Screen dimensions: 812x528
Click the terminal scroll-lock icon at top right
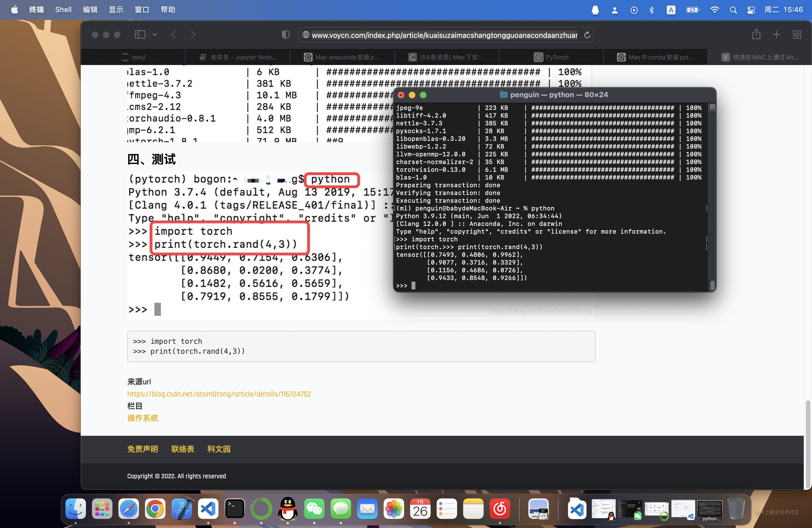712,107
